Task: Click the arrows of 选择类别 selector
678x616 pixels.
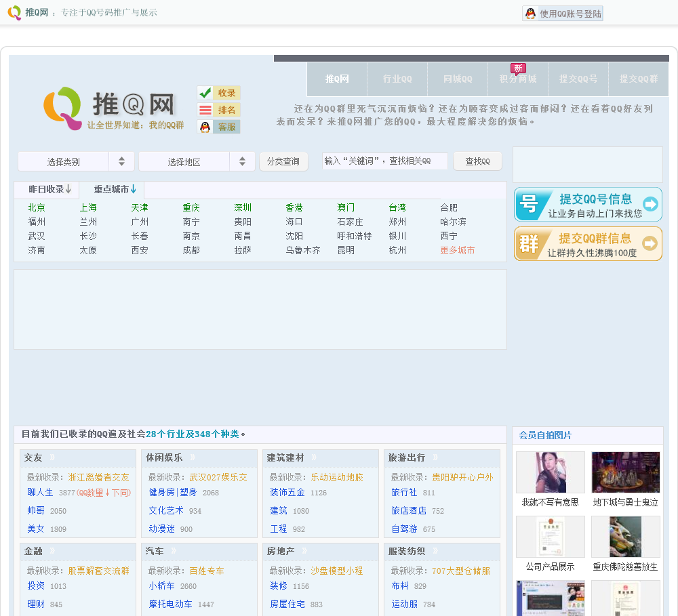Action: 121,162
